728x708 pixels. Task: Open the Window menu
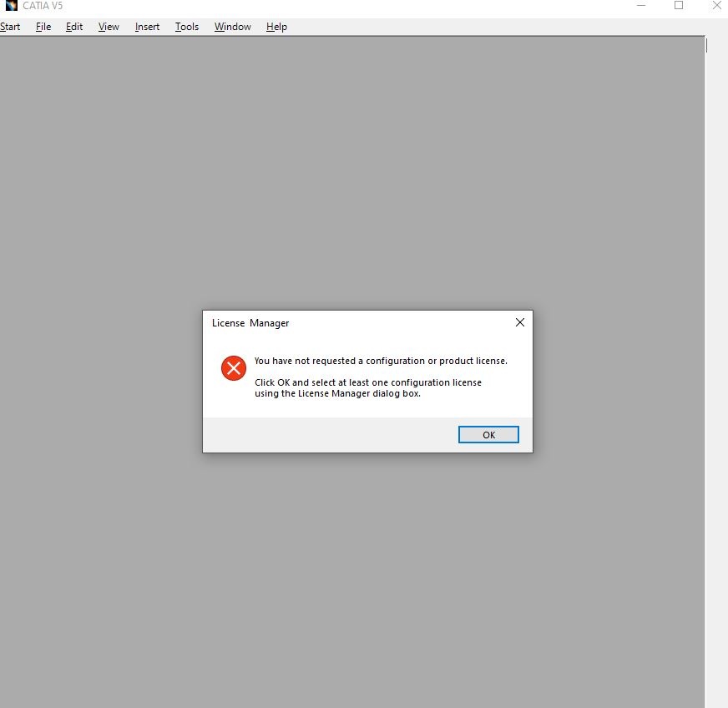[233, 27]
